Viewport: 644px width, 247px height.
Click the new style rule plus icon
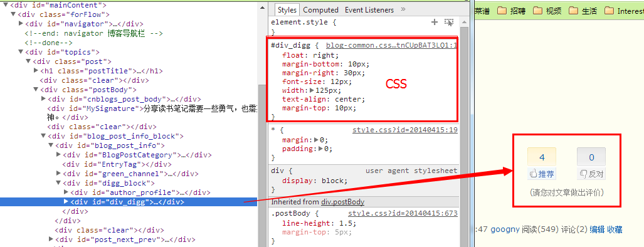pos(435,22)
